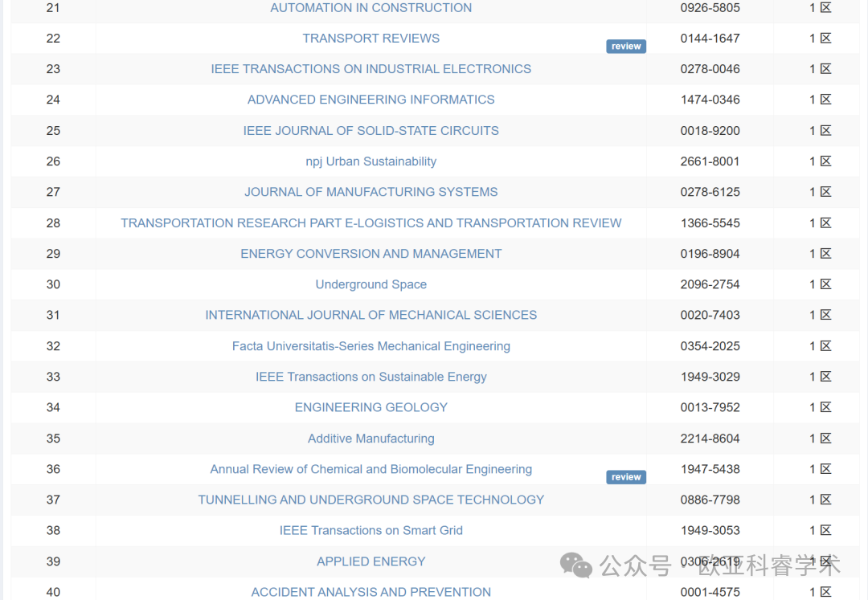Select ISSN 1949-3053 cell
Image resolution: width=868 pixels, height=600 pixels.
click(x=710, y=530)
